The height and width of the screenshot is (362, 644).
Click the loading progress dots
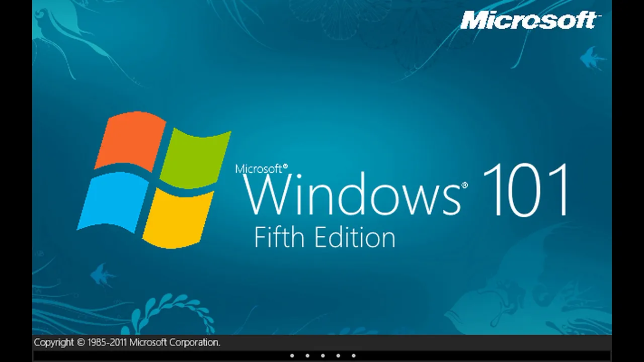[323, 356]
